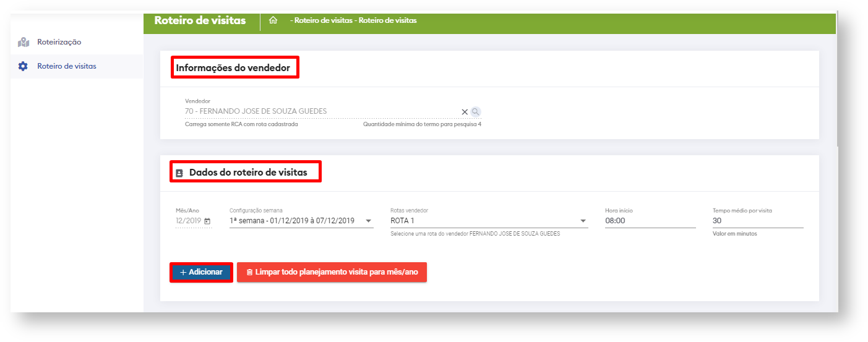Click Limpar todo planejamento visita button

(332, 272)
